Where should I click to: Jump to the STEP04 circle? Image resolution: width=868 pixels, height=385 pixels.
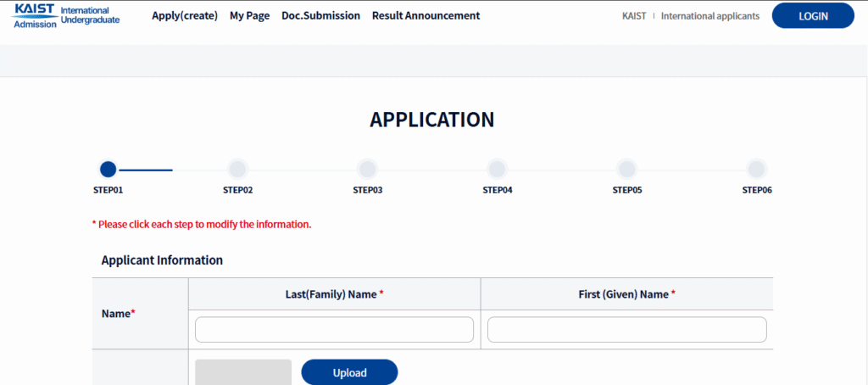[497, 169]
